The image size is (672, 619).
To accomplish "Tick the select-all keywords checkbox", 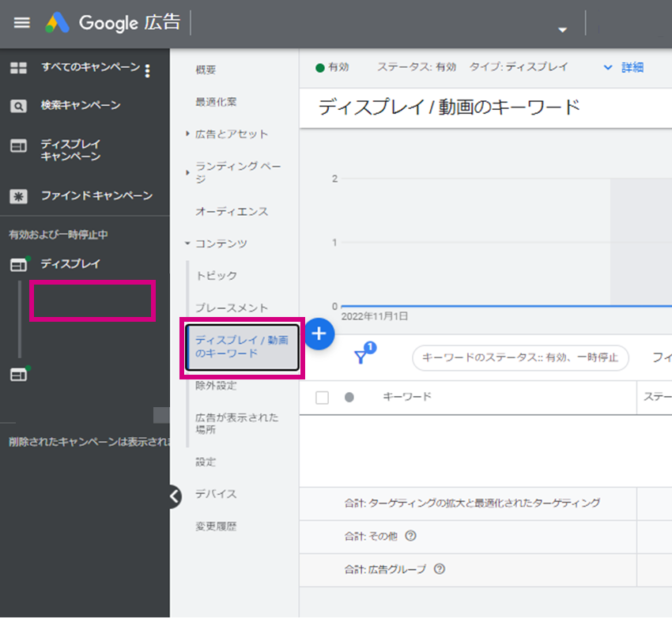I will coord(322,398).
